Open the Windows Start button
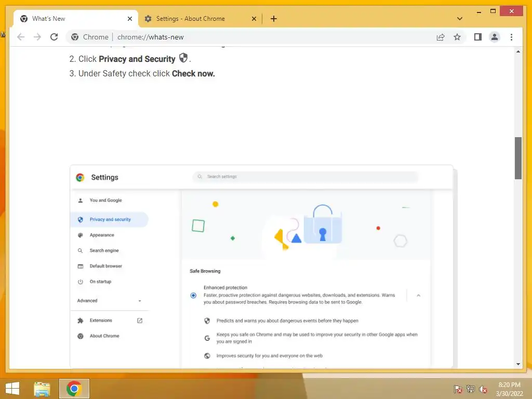The width and height of the screenshot is (532, 399). pyautogui.click(x=12, y=389)
